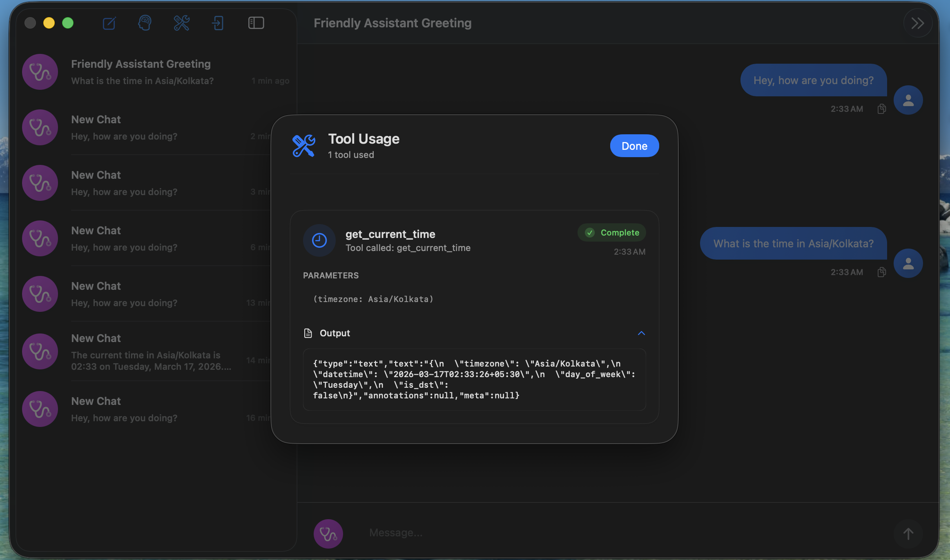The image size is (950, 560).
Task: Click the assistant avatar next to the message box
Action: click(328, 533)
